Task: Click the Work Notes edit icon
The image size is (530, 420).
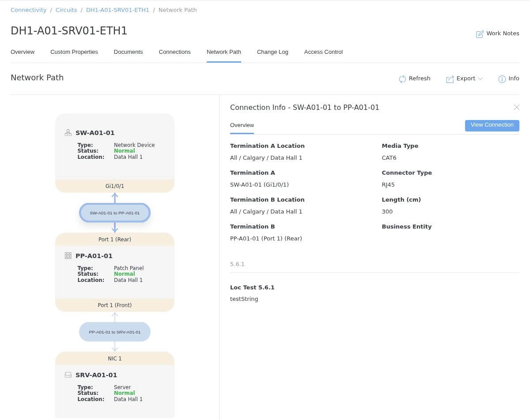Action: (480, 34)
